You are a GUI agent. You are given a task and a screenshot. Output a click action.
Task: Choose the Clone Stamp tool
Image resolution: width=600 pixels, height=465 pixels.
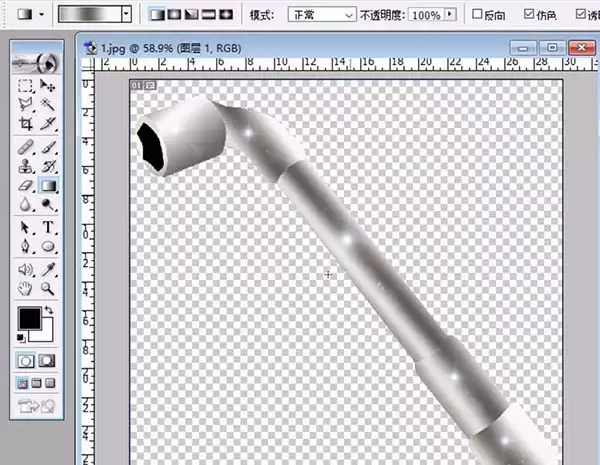(25, 167)
